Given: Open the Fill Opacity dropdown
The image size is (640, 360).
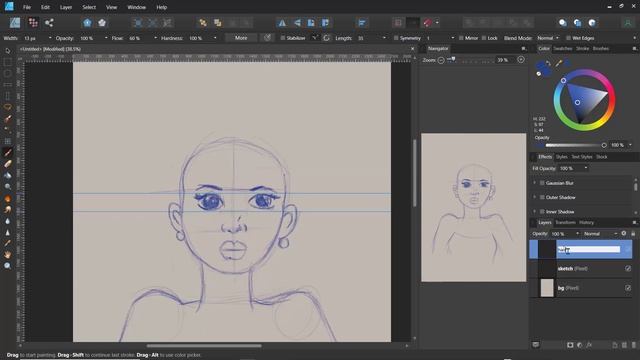Looking at the screenshot, I should (586, 168).
